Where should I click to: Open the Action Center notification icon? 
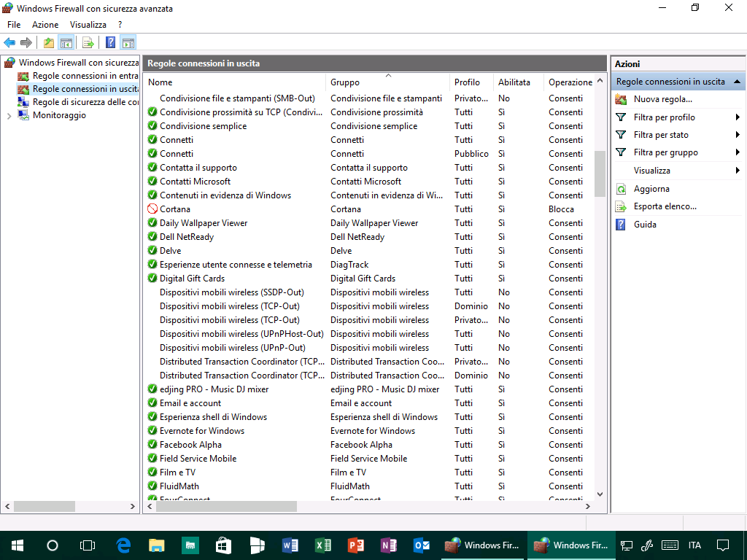(x=723, y=545)
